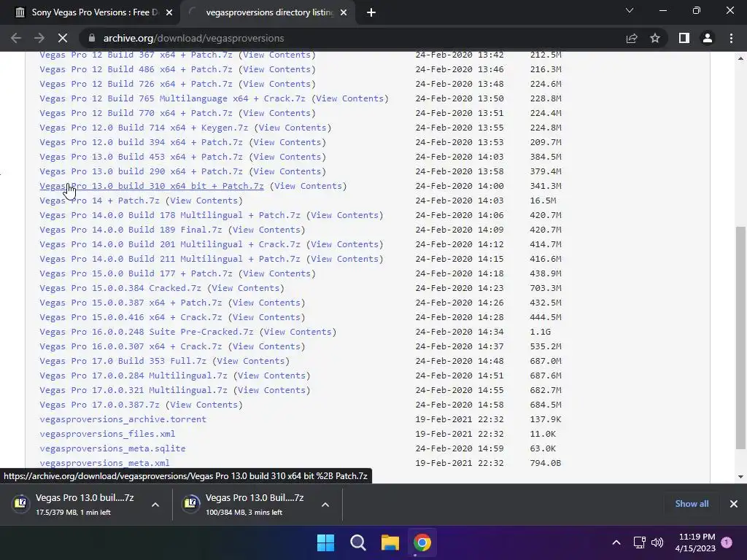Image resolution: width=747 pixels, height=560 pixels.
Task: View Contents of Vegas Pro 15.0.0.416 Crack
Action: pos(266,317)
